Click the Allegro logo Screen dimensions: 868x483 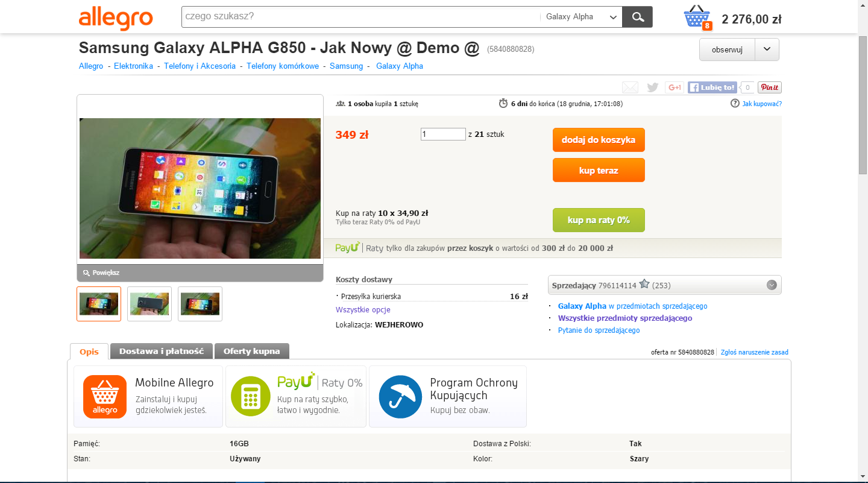[x=116, y=17]
